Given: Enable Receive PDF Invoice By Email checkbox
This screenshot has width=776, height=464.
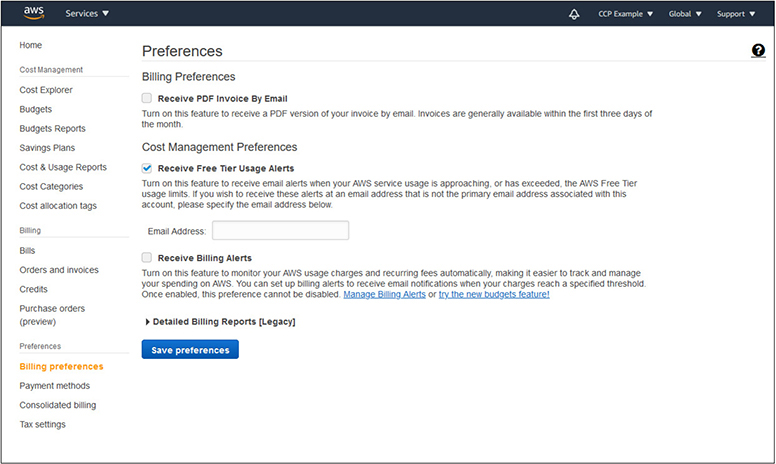Looking at the screenshot, I should 147,99.
